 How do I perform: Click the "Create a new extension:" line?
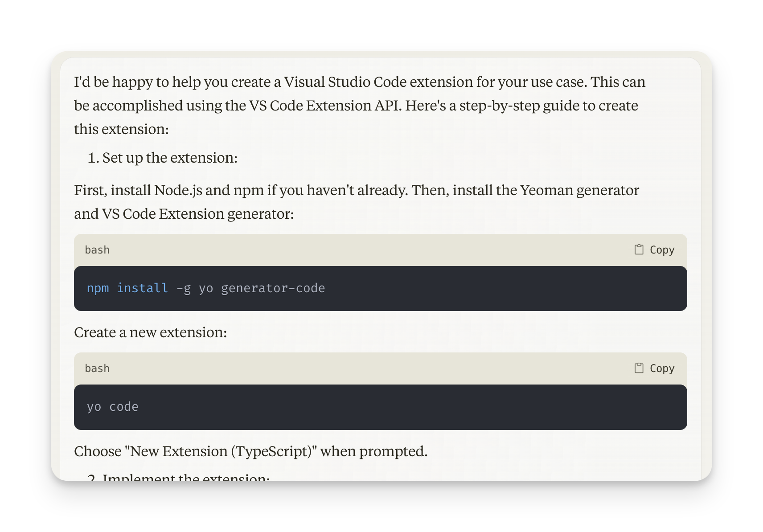coord(150,332)
